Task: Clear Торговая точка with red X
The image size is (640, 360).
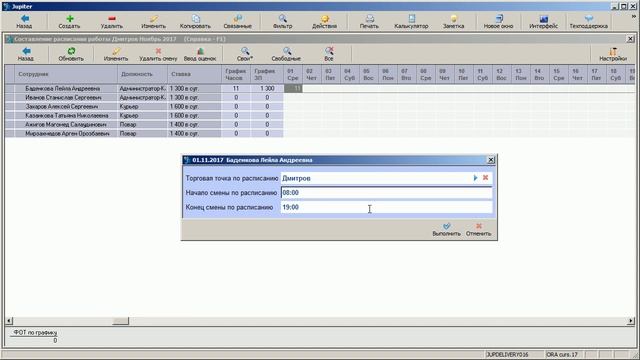Action: pos(485,178)
